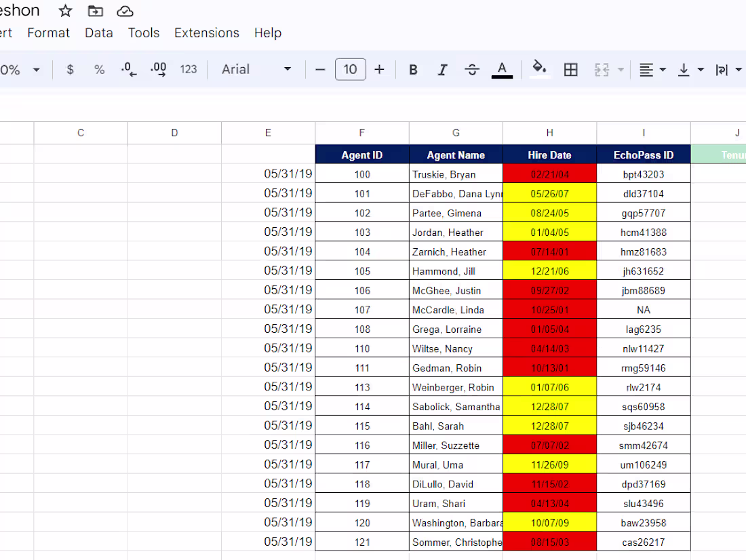Toggle italic formatting
Screen dimensions: 746x560
442,70
